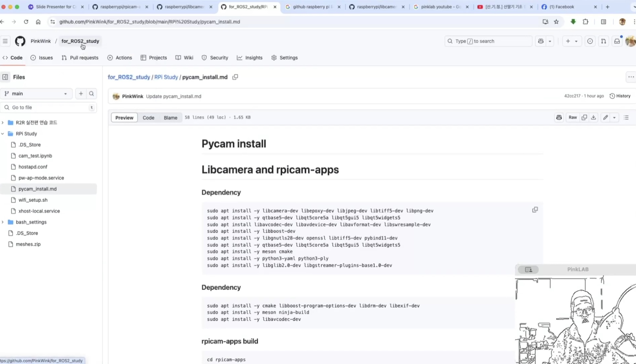Copy the dependency code block
636x364 pixels.
pos(535,210)
